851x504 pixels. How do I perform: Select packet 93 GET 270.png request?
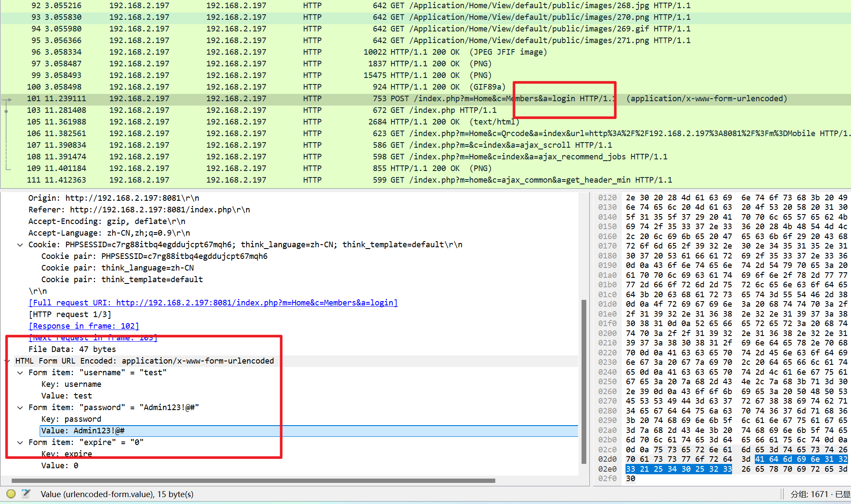425,17
